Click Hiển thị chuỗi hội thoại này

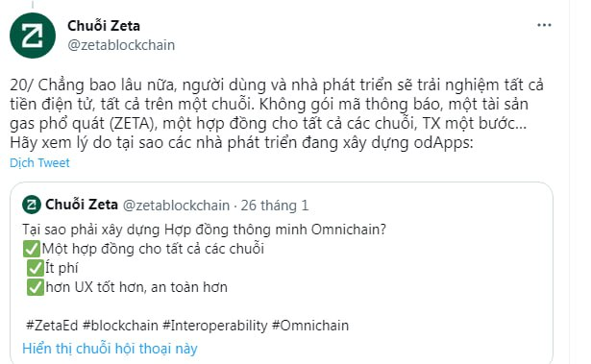(x=110, y=349)
